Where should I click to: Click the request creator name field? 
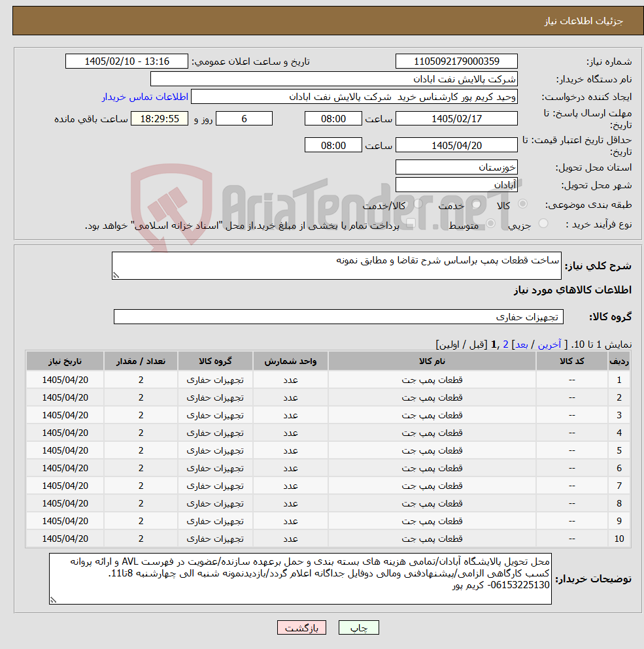(x=354, y=97)
